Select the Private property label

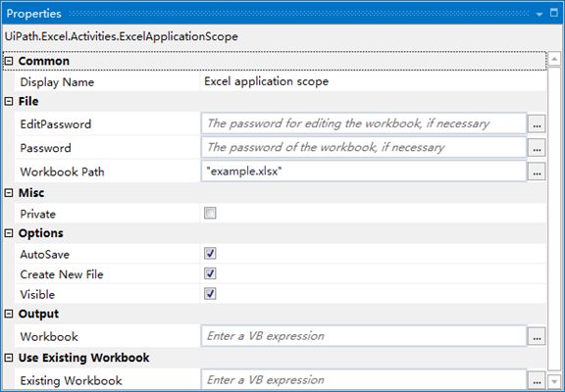tap(38, 215)
